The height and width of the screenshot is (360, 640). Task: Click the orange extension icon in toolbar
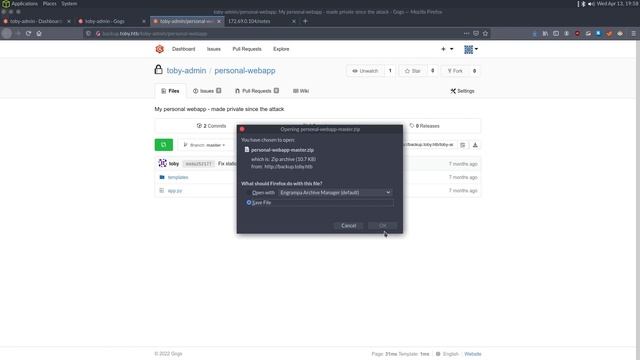click(609, 33)
